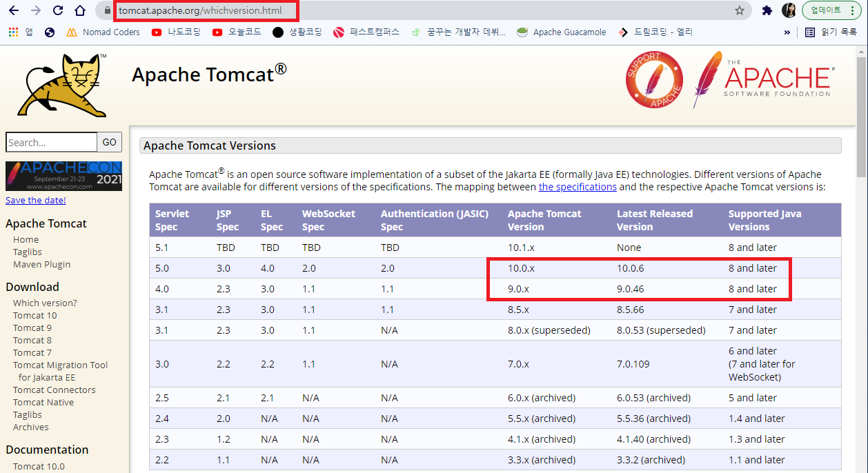Open WebSocket 1.1 link in 9.0.x row
Image resolution: width=868 pixels, height=473 pixels.
(x=308, y=289)
